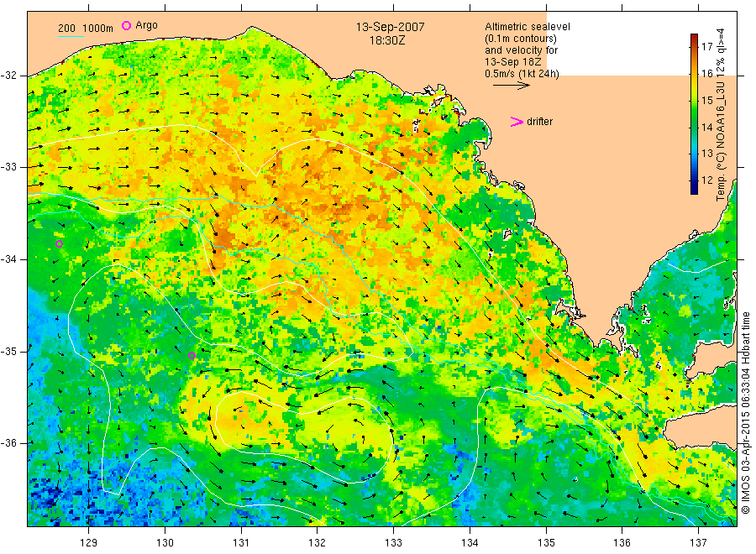This screenshot has height=554, width=756.
Task: Click the longitude label 130
Action: pyautogui.click(x=165, y=543)
